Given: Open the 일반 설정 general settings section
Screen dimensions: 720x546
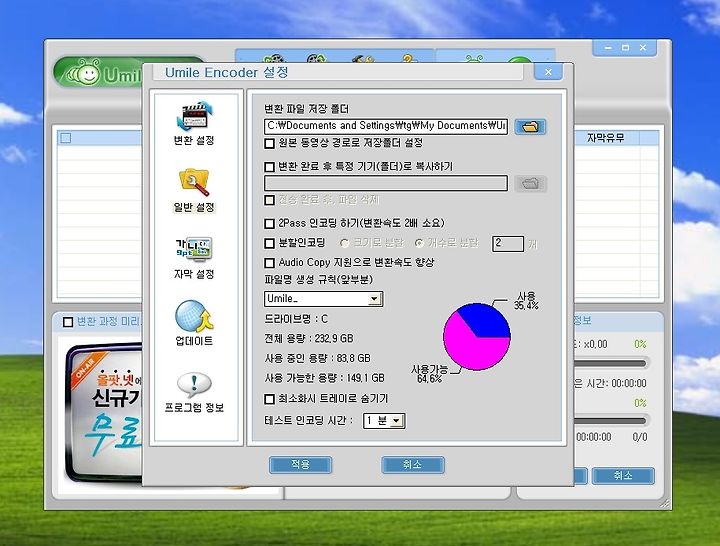Looking at the screenshot, I should point(194,190).
